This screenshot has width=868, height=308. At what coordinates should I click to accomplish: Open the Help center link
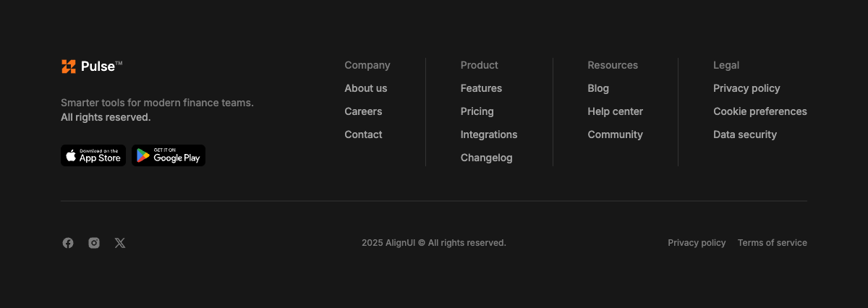pos(616,111)
